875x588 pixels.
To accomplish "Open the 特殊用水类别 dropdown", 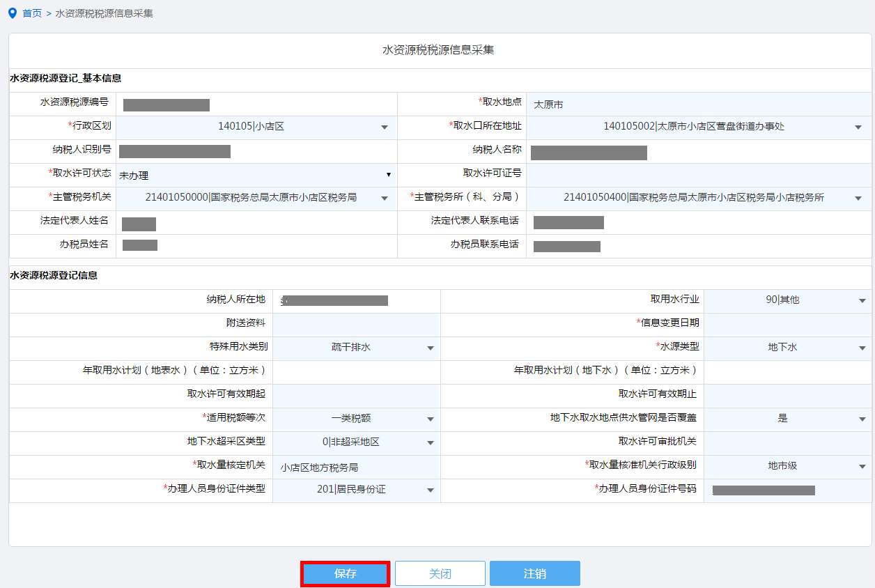I will 356,348.
